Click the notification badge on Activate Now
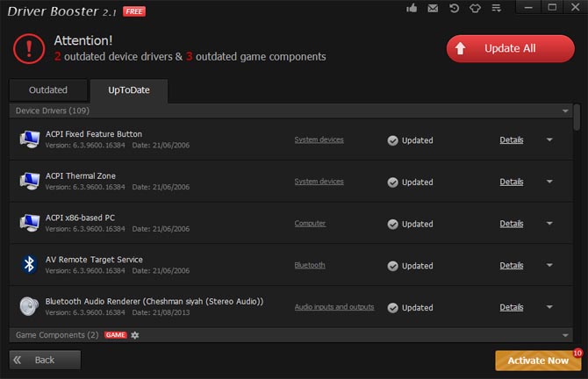The width and height of the screenshot is (588, 379). [577, 353]
